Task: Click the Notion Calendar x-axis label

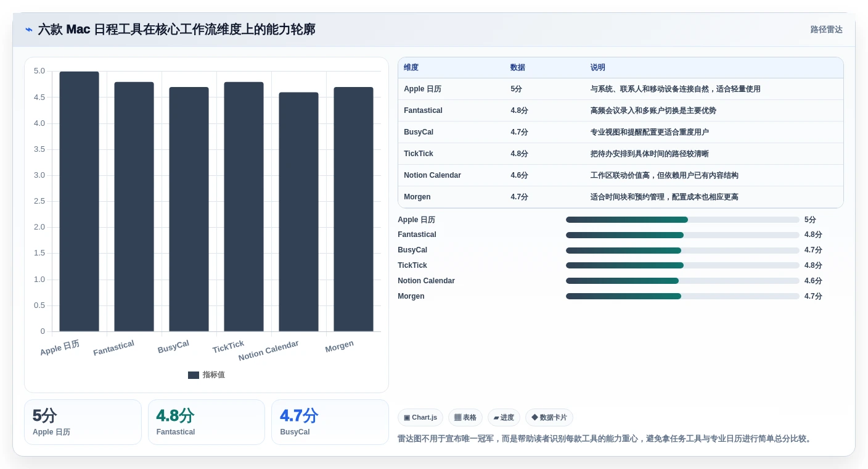Action: (268, 351)
